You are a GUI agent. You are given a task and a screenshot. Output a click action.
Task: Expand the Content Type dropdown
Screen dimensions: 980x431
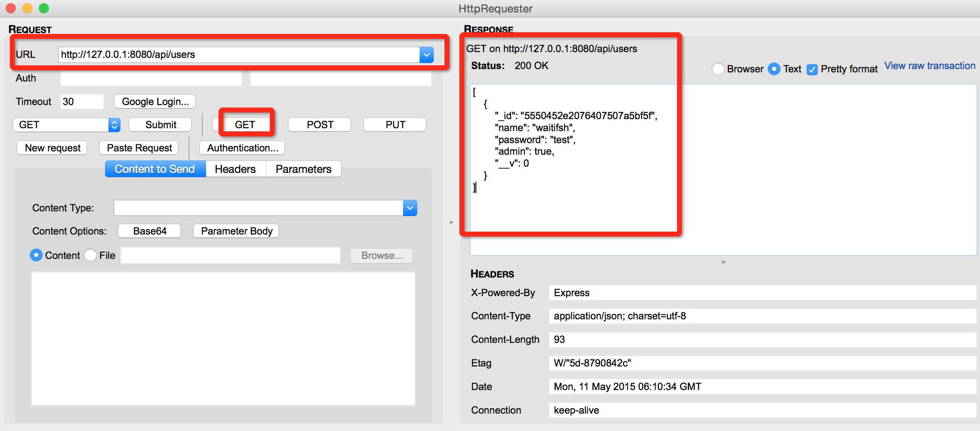tap(410, 208)
